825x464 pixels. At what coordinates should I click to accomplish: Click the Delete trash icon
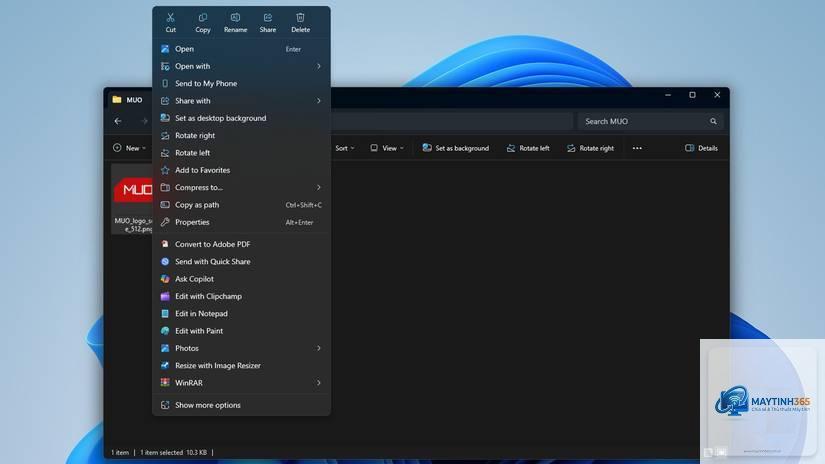pyautogui.click(x=300, y=18)
